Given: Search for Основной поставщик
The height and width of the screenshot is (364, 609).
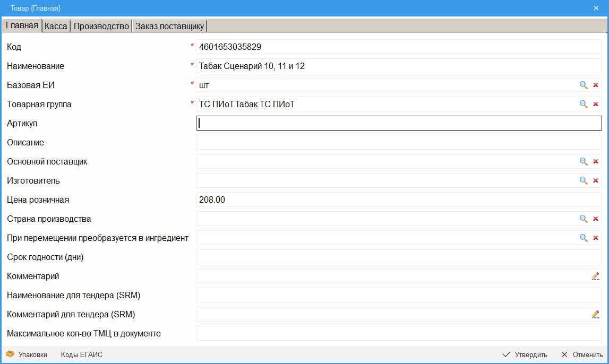Looking at the screenshot, I should (583, 161).
